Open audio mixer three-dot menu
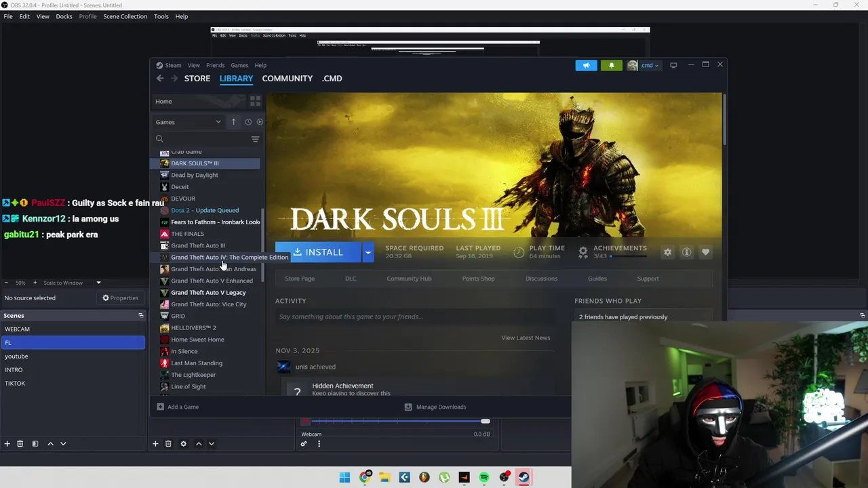868x488 pixels. coord(319,444)
